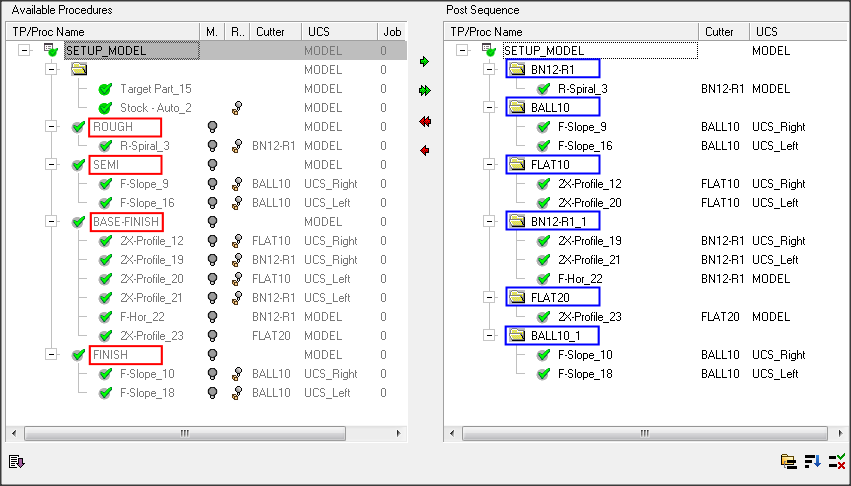Viewport: 851px width, 486px height.
Task: Click the R-column icon for F-Slope_18 row
Action: [237, 393]
